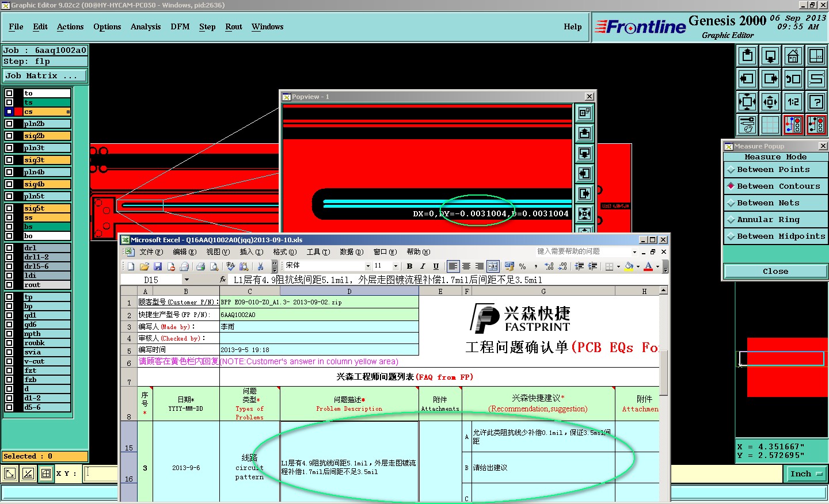Click the colored net traffic-light icon
Image resolution: width=829 pixels, height=504 pixels.
(x=793, y=124)
